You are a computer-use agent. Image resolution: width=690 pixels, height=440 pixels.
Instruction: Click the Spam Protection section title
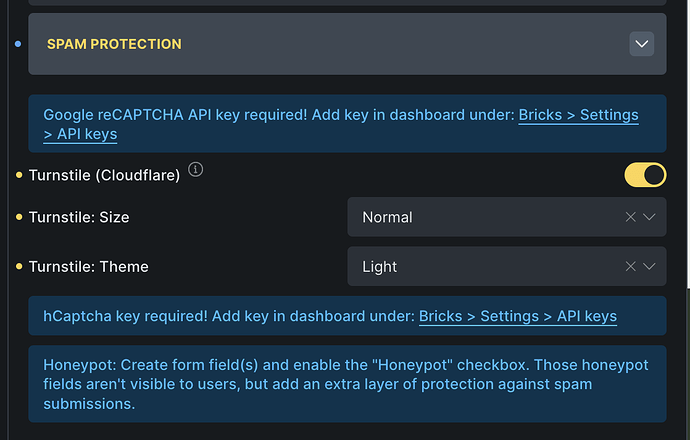[x=114, y=44]
